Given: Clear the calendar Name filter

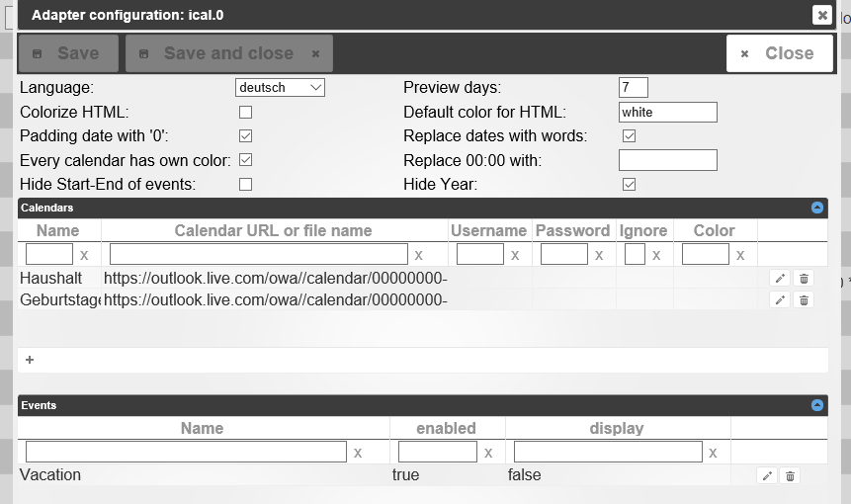Looking at the screenshot, I should 84,255.
